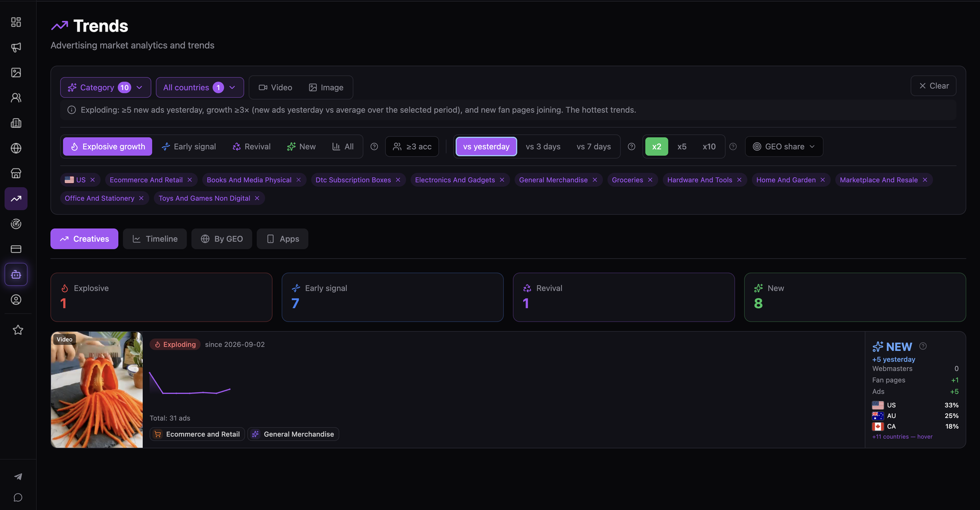The height and width of the screenshot is (510, 980).
Task: Open the robot bot icon in sidebar
Action: click(16, 274)
